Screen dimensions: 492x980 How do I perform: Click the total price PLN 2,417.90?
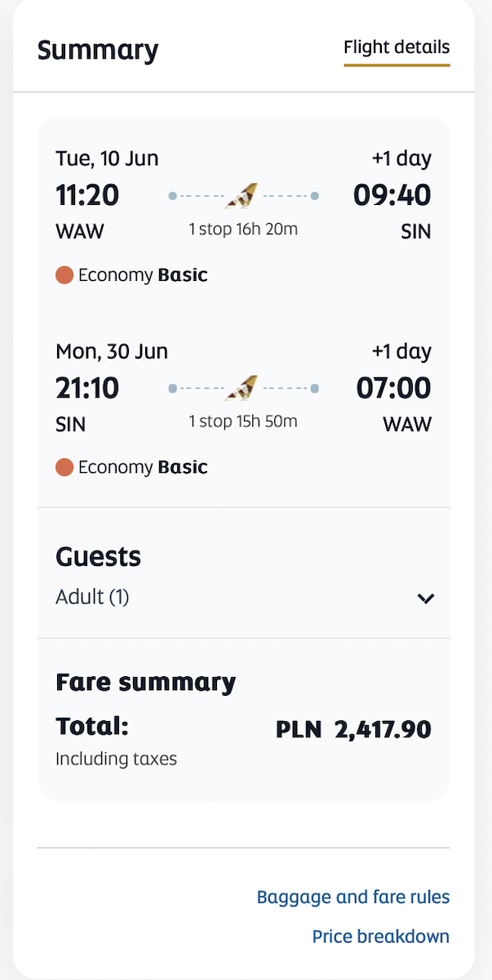tap(353, 729)
